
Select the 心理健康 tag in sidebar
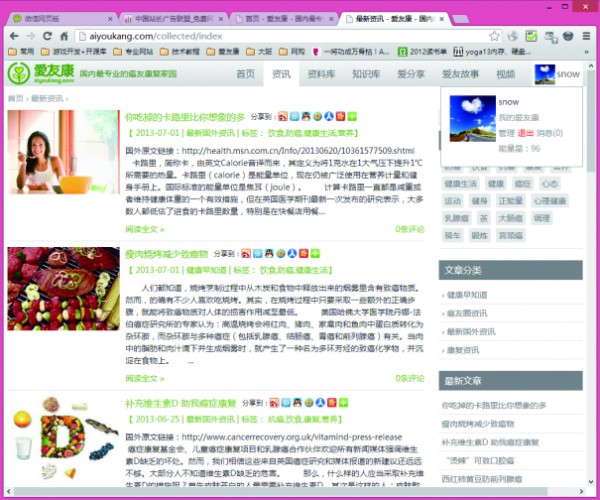[x=564, y=200]
